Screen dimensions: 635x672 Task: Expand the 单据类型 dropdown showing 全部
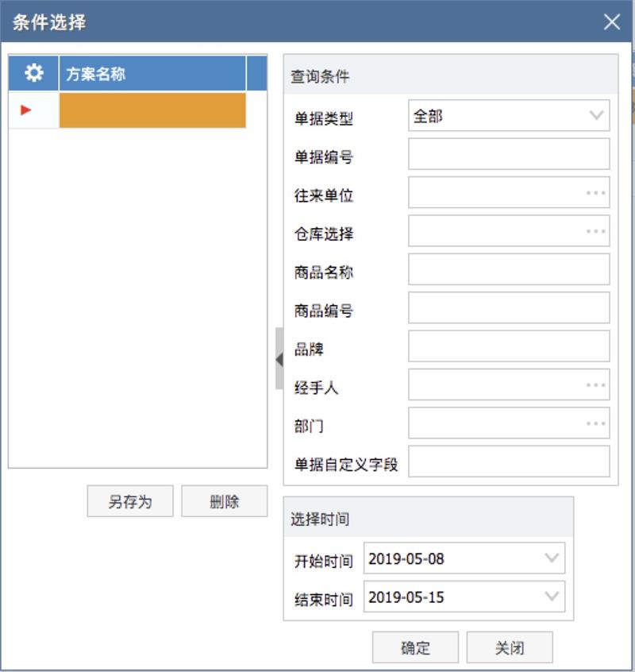click(509, 116)
